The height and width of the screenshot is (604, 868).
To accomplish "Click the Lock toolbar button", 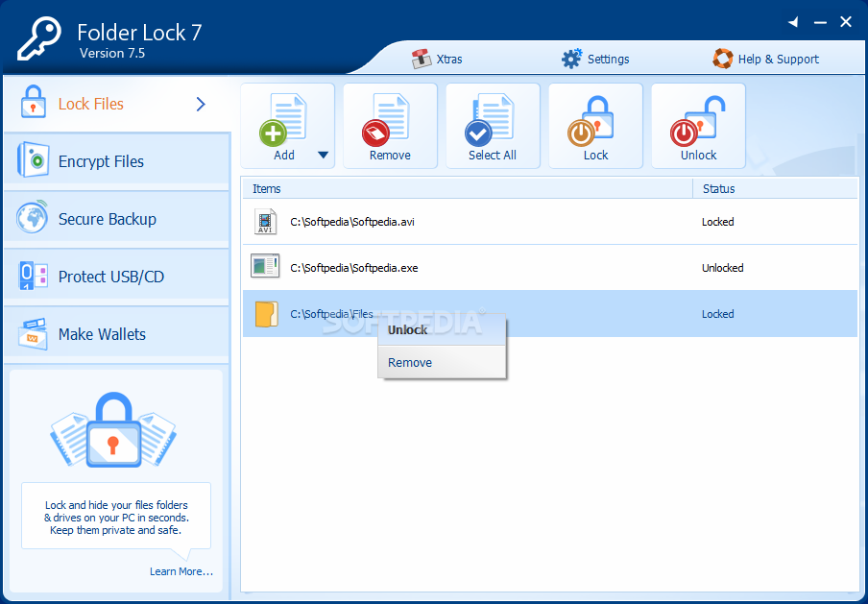I will pos(595,126).
